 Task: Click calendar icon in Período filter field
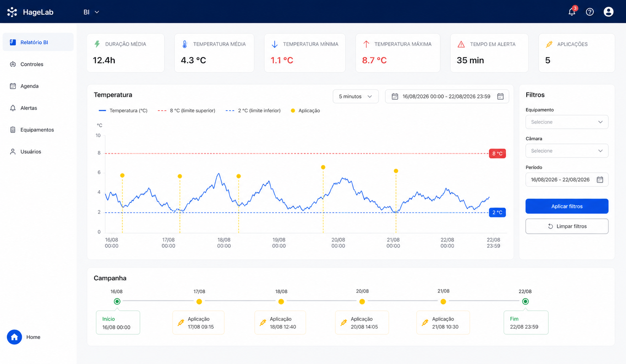(x=600, y=180)
